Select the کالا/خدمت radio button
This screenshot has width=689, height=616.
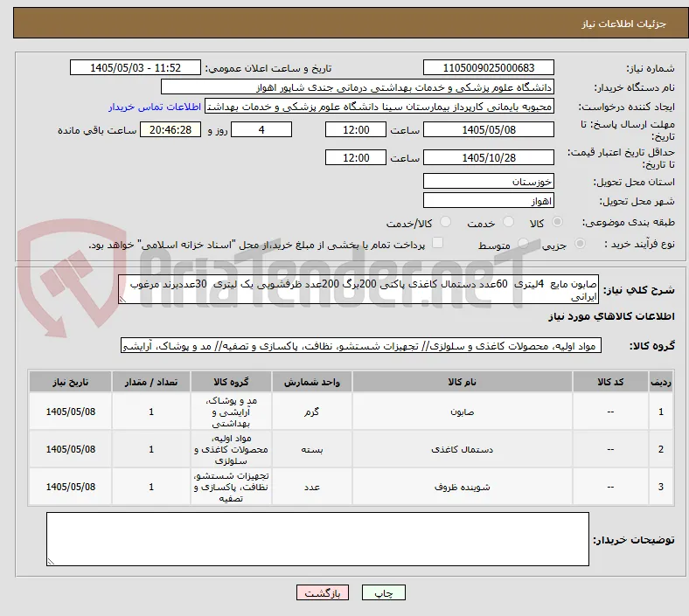point(446,222)
